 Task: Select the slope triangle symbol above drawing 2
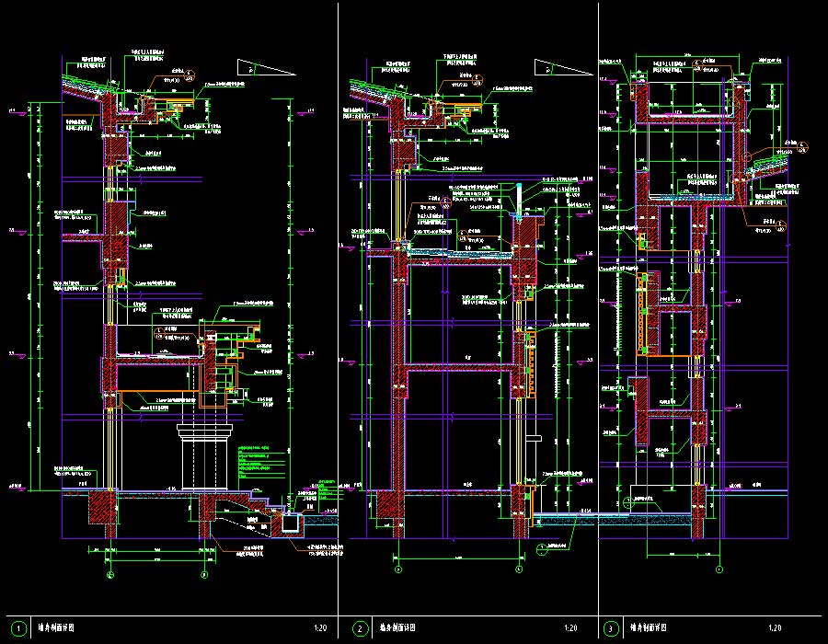pyautogui.click(x=563, y=67)
